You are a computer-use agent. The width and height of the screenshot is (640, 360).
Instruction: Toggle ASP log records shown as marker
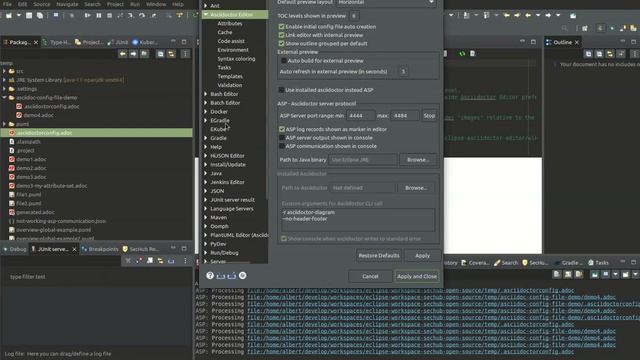(282, 129)
